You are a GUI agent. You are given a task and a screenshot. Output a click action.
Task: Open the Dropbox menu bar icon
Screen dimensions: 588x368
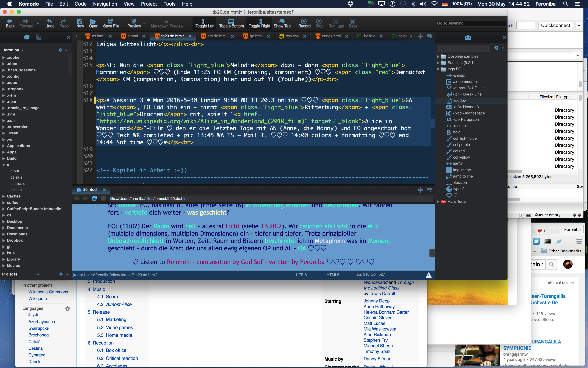(350, 4)
